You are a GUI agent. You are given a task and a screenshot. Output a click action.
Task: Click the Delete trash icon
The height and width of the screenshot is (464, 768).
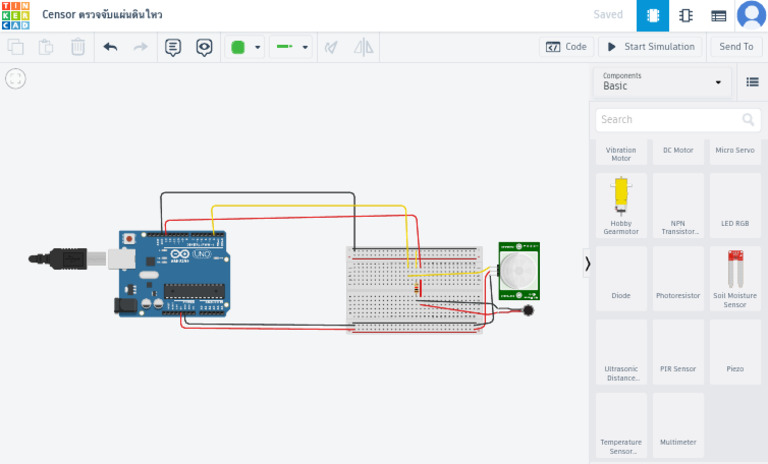point(78,47)
